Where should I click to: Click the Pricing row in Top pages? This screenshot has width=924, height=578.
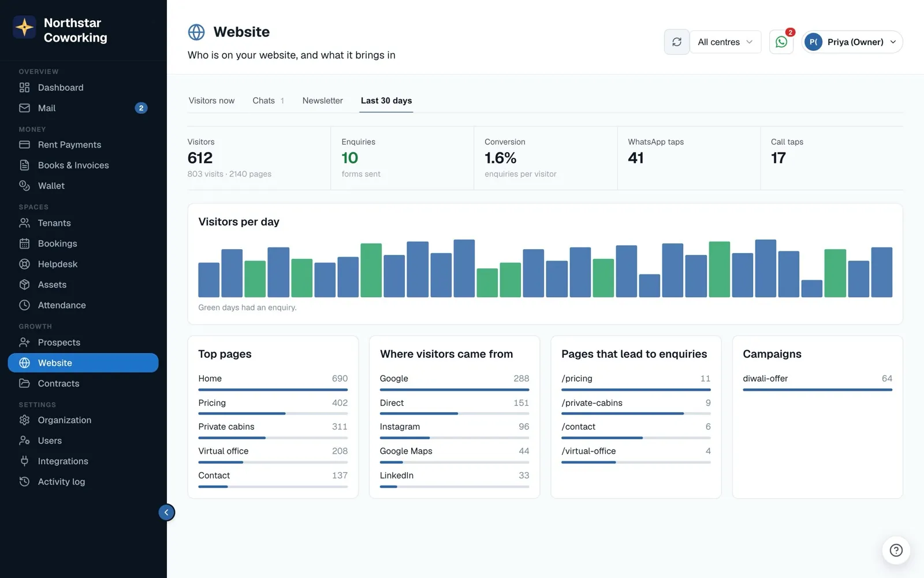pos(273,406)
